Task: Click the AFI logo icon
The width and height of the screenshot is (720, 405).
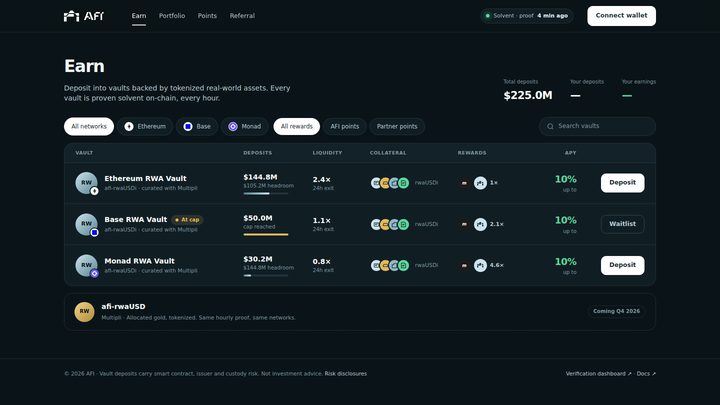Action: coord(71,16)
